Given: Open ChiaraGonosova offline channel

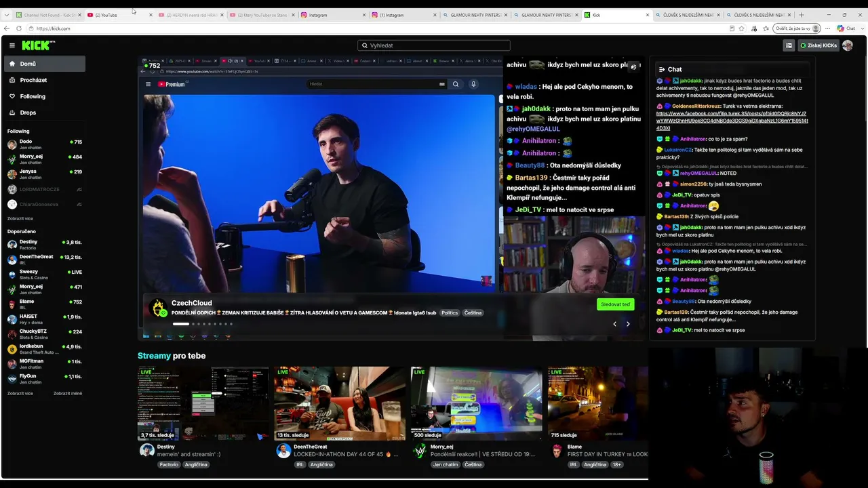Looking at the screenshot, I should pos(44,204).
